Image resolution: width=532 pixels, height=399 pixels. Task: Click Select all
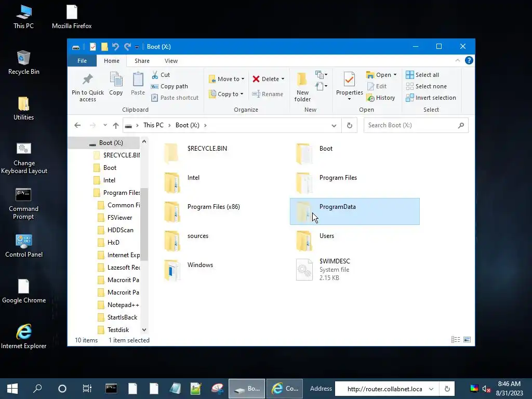click(422, 75)
